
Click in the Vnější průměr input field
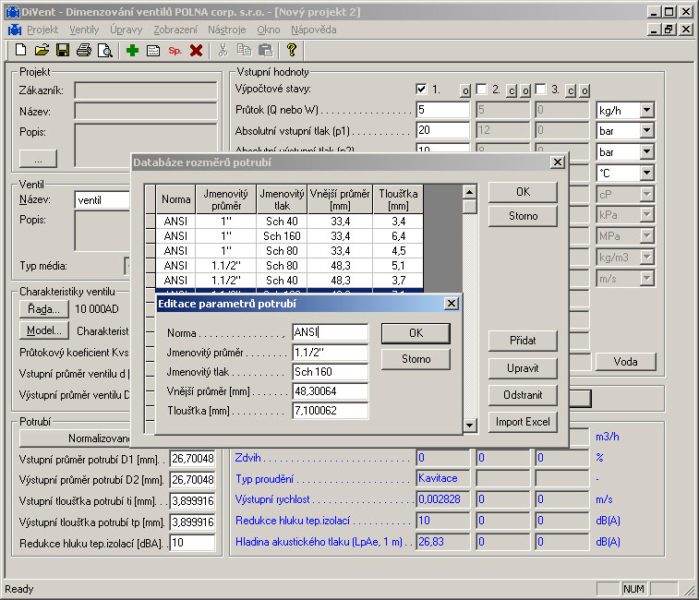click(330, 391)
